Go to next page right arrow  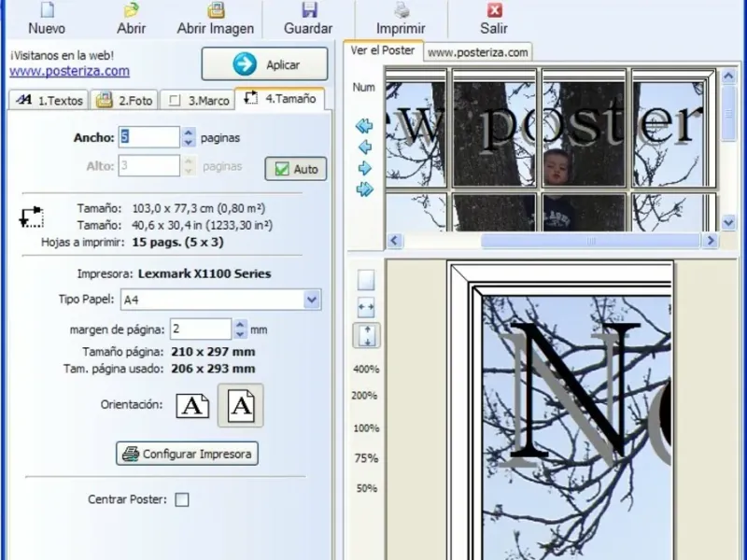coord(364,168)
